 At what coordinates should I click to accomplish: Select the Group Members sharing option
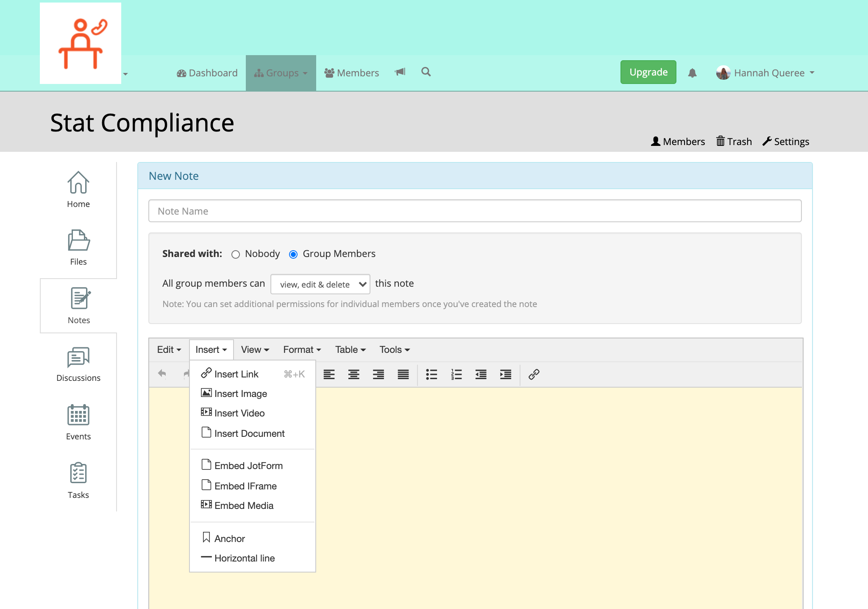tap(293, 254)
